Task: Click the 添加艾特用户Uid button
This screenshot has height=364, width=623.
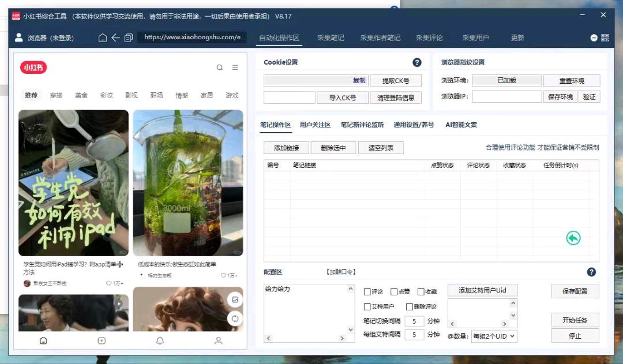Action: click(x=482, y=291)
